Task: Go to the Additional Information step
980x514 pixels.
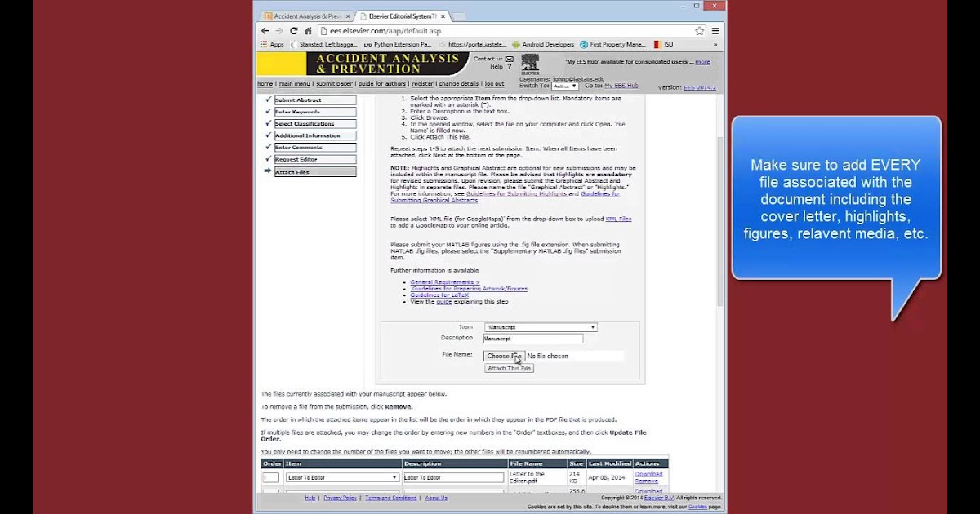Action: 314,135
